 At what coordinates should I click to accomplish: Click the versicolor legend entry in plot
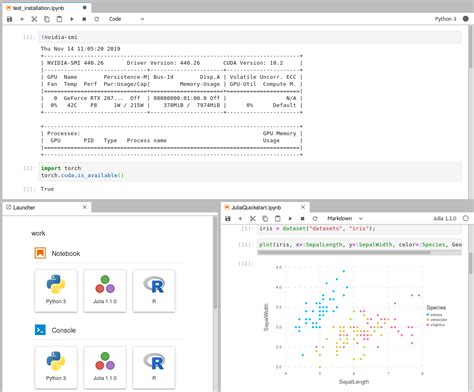point(437,320)
